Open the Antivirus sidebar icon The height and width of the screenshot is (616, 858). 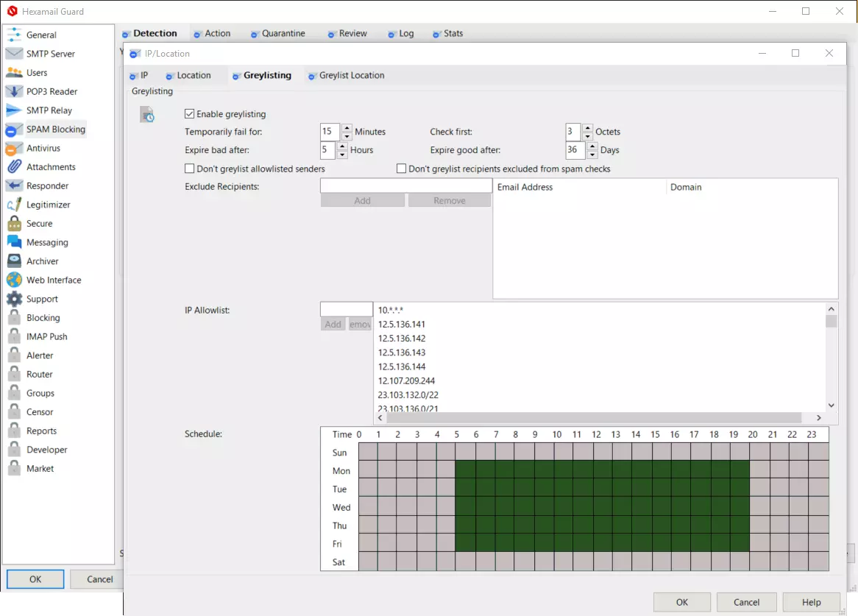[x=14, y=148]
